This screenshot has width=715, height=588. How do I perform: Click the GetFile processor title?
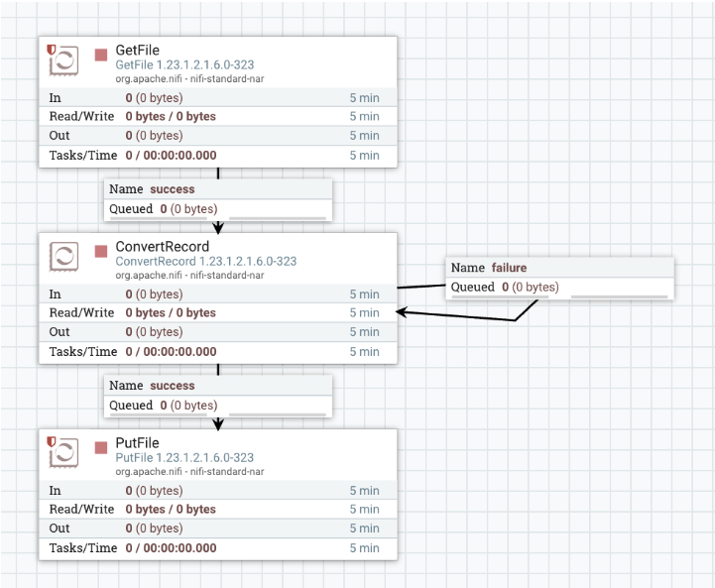click(x=138, y=51)
